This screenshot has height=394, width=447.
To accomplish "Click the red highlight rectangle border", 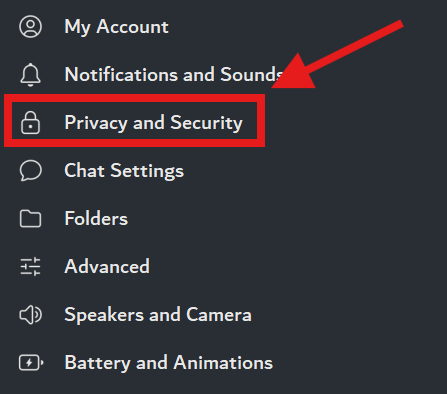I will (x=134, y=98).
